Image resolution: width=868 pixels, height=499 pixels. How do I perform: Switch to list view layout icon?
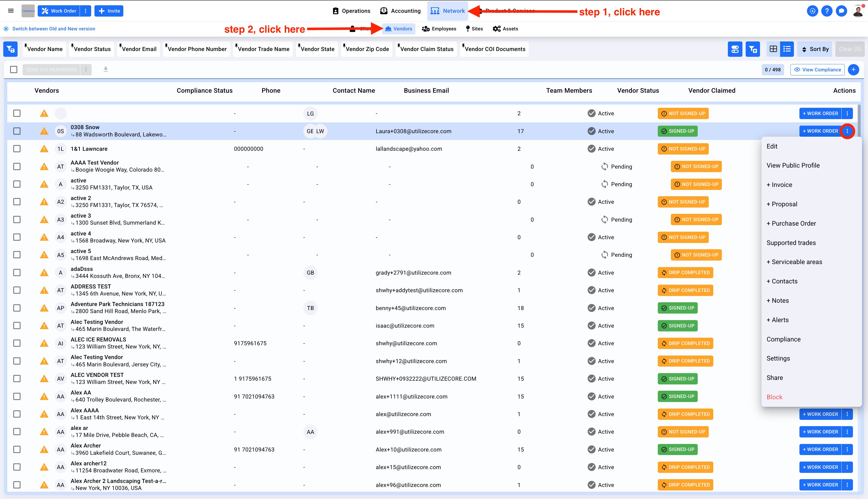[x=787, y=49]
